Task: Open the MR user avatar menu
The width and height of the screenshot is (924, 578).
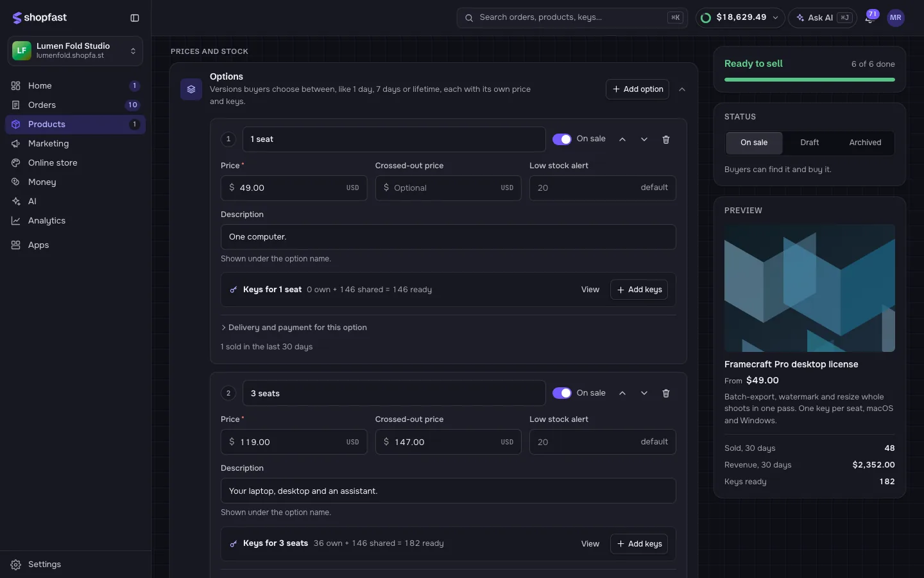Action: 896,18
